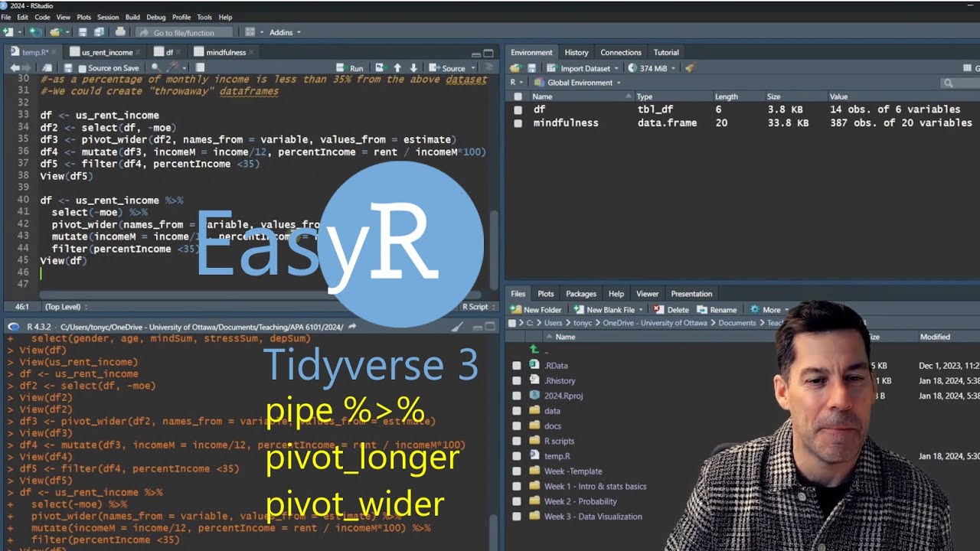980x551 pixels.
Task: Click the Rename button in Files pane
Action: pyautogui.click(x=717, y=310)
